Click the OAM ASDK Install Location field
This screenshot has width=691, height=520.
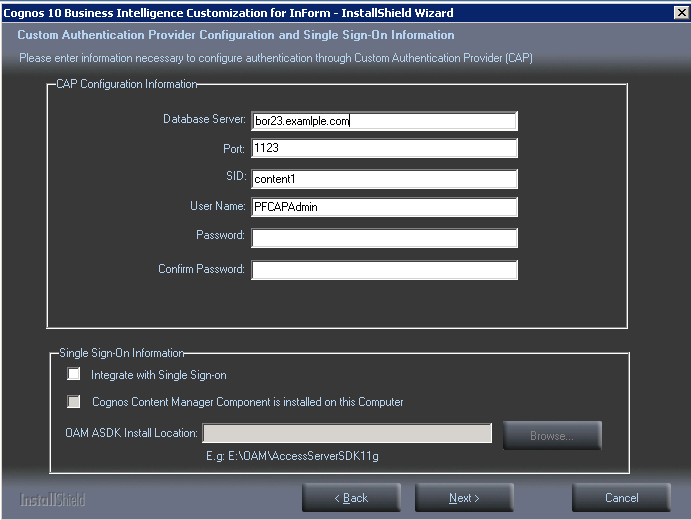pyautogui.click(x=347, y=433)
